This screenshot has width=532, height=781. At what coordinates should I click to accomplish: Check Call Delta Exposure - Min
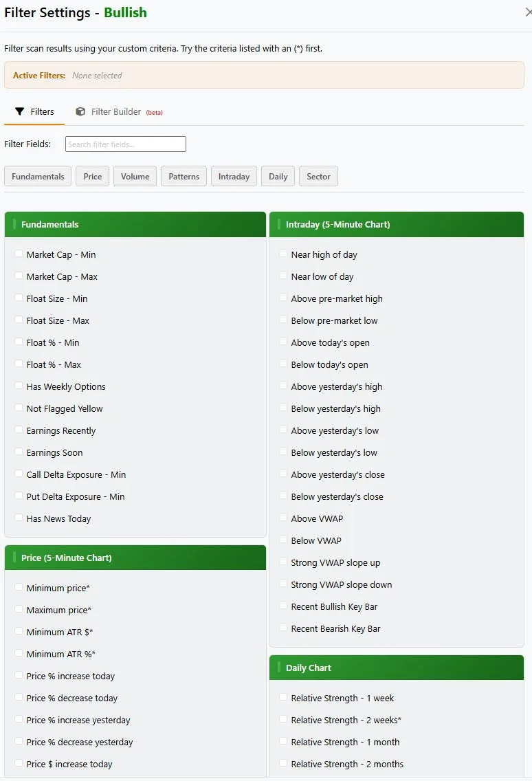pos(19,474)
